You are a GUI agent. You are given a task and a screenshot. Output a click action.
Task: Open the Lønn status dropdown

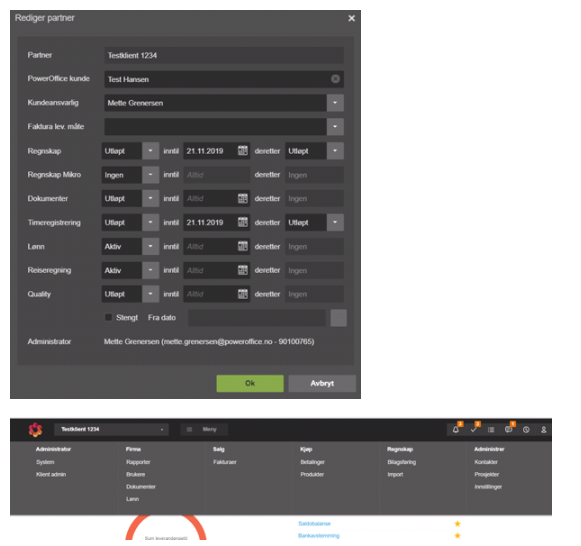[150, 246]
